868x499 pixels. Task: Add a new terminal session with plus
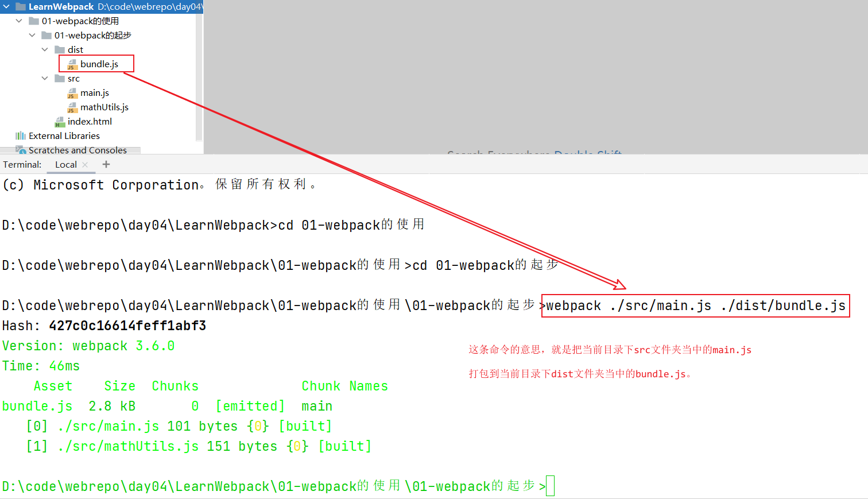click(x=106, y=164)
